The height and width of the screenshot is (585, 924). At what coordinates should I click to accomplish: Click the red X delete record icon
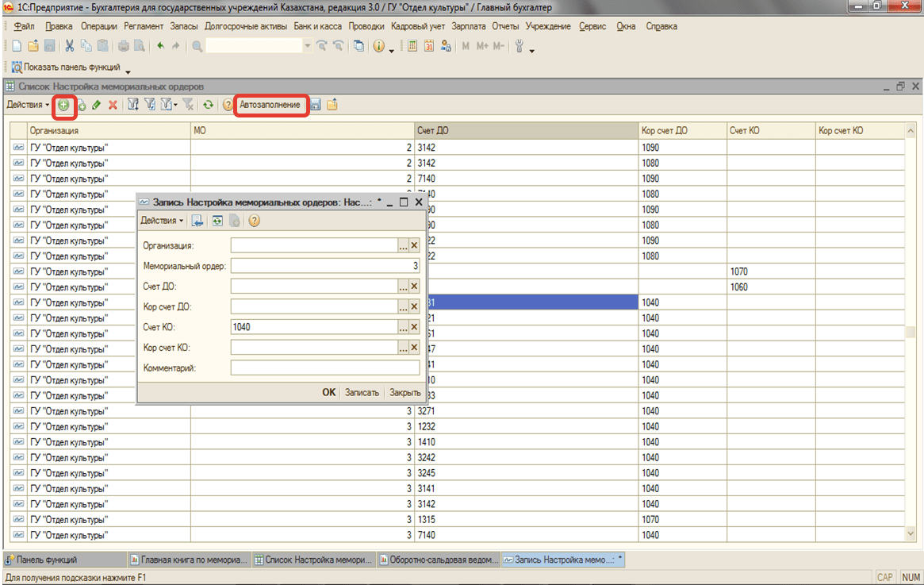click(x=113, y=105)
